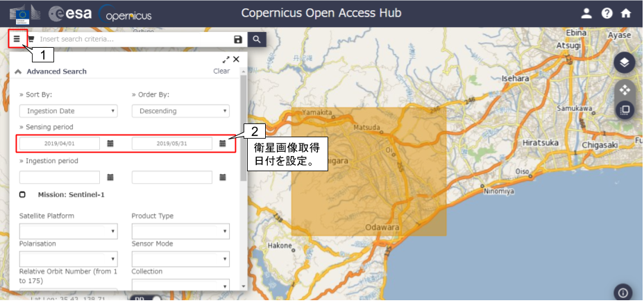Open the Polarisation dropdown
The width and height of the screenshot is (644, 303).
click(68, 259)
